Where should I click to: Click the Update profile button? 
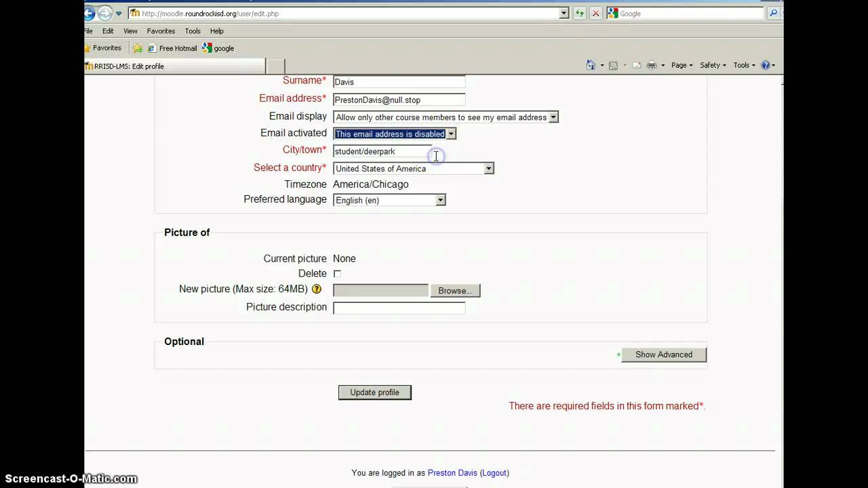click(375, 392)
